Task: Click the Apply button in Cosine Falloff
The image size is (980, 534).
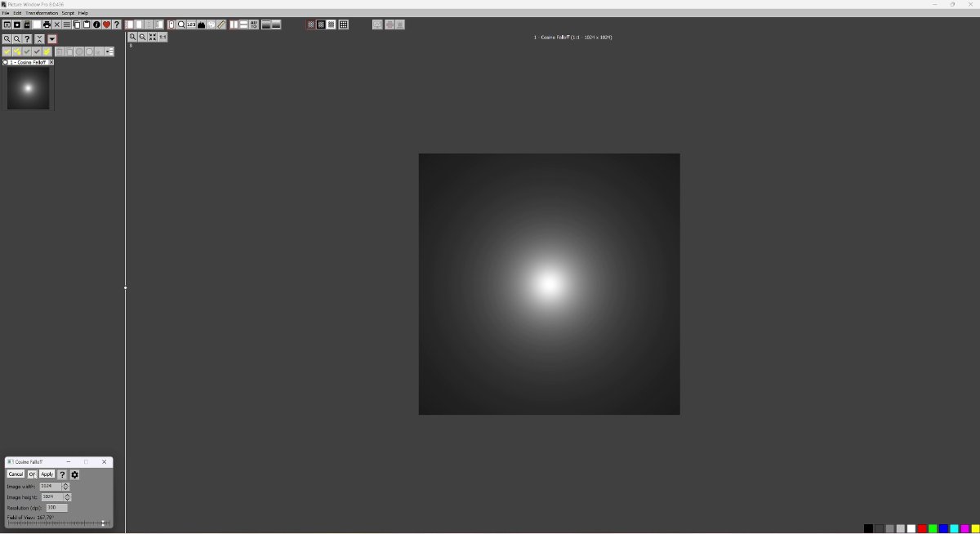Action: coord(47,474)
